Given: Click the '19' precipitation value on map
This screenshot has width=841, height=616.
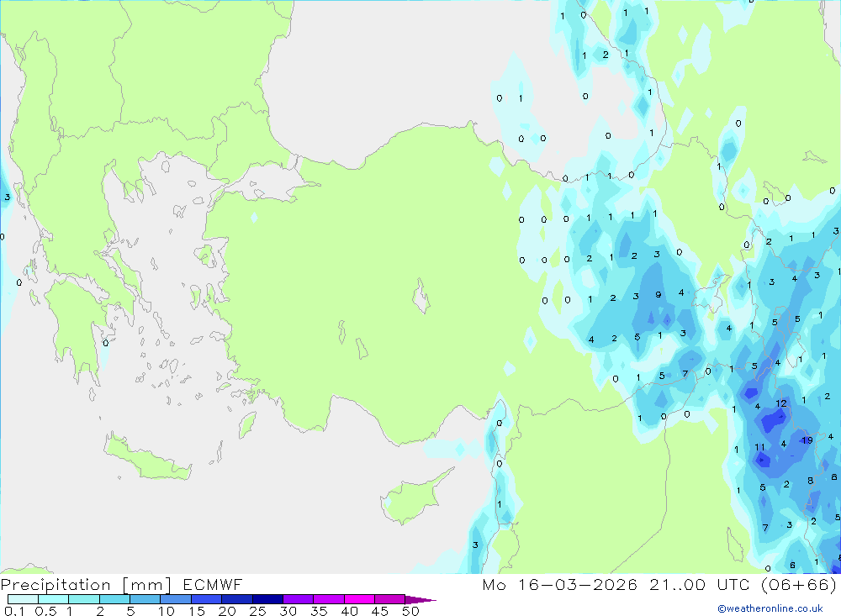Looking at the screenshot, I should click(x=807, y=440).
